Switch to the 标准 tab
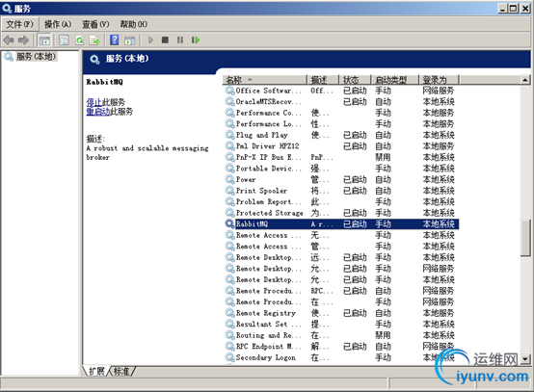534x392 pixels. (x=121, y=371)
